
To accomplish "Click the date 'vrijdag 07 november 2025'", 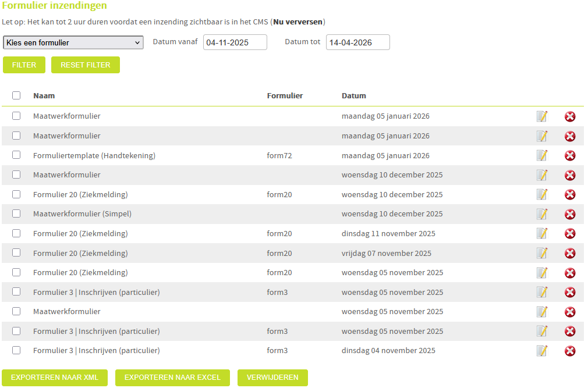I will pyautogui.click(x=386, y=254).
